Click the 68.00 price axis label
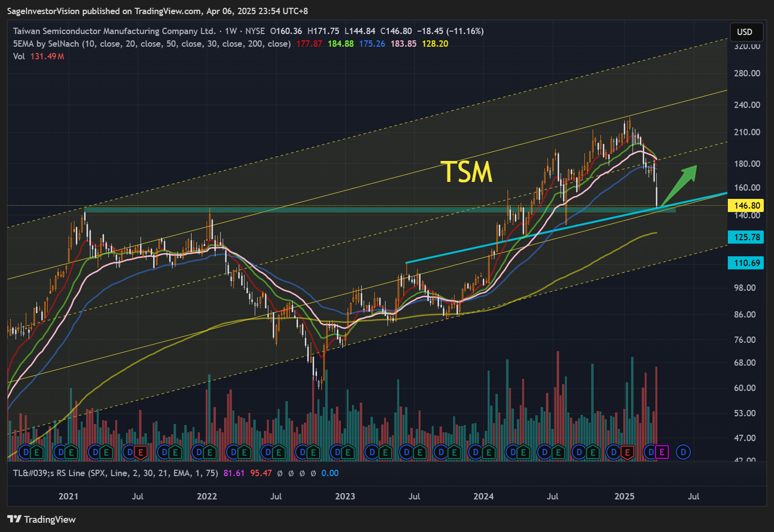This screenshot has height=532, width=774. pos(745,363)
